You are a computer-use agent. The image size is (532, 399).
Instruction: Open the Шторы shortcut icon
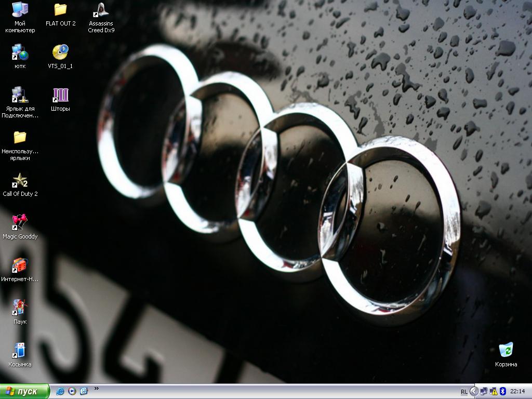[x=60, y=95]
